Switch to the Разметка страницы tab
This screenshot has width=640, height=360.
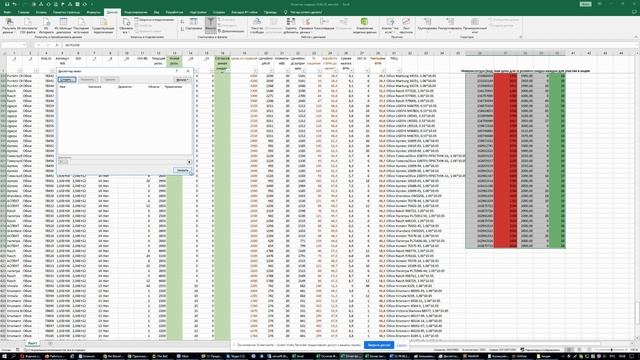(66, 12)
